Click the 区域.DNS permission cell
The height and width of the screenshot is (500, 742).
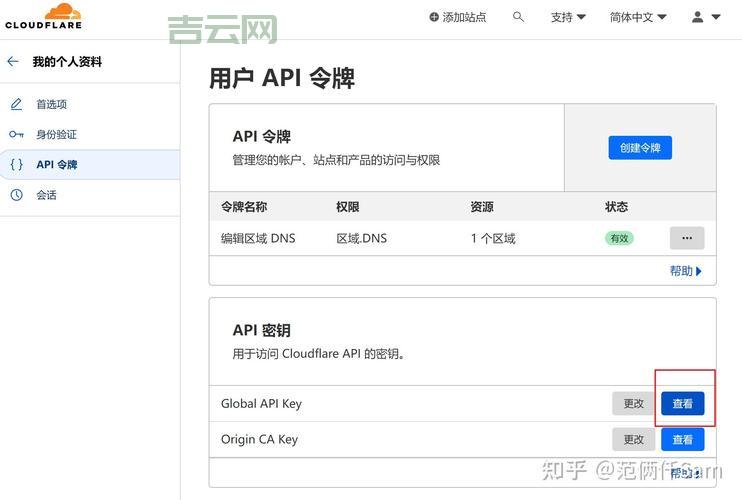click(362, 238)
